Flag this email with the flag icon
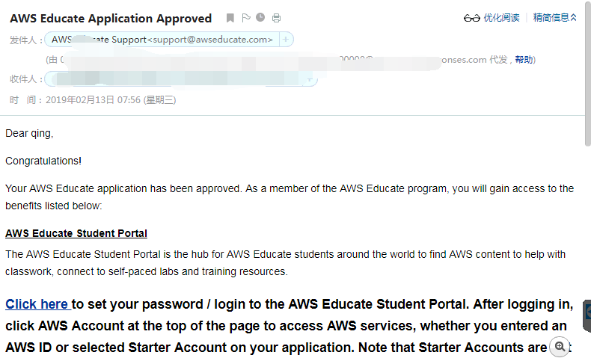Screen dimensions: 591x364 245,18
